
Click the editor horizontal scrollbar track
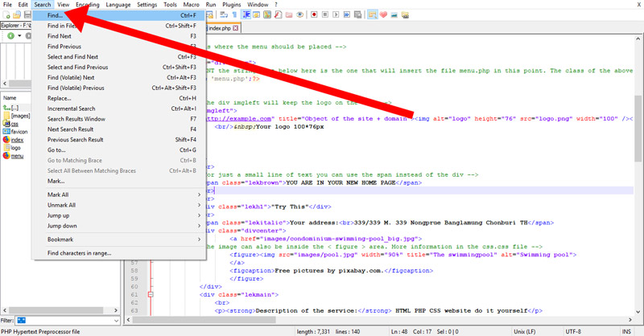381,320
